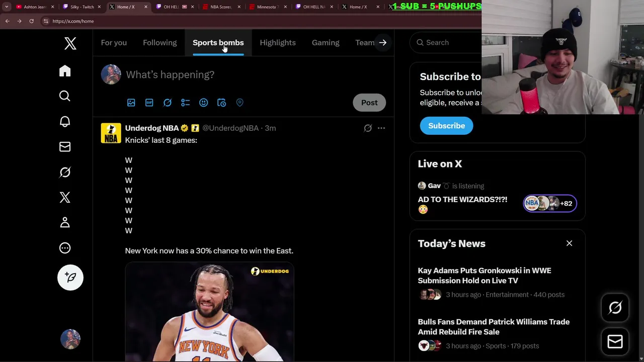Open Profile person icon in the sidebar
This screenshot has height=362, width=644.
click(65, 223)
